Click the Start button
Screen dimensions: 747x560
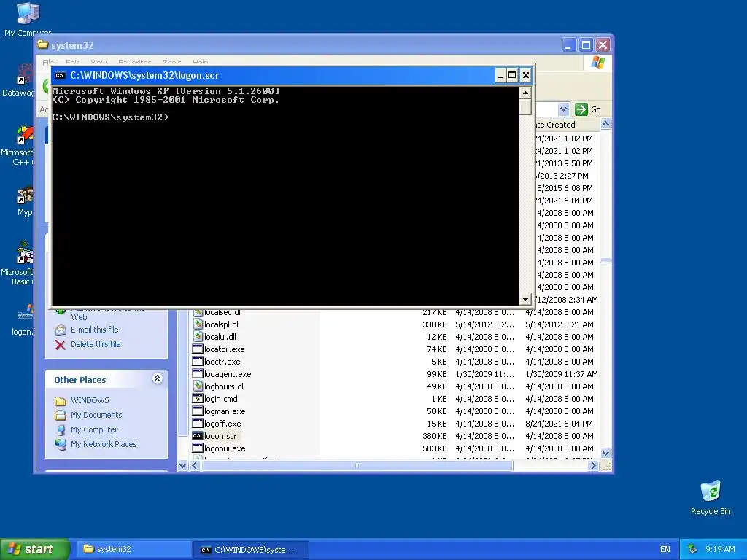tap(34, 549)
